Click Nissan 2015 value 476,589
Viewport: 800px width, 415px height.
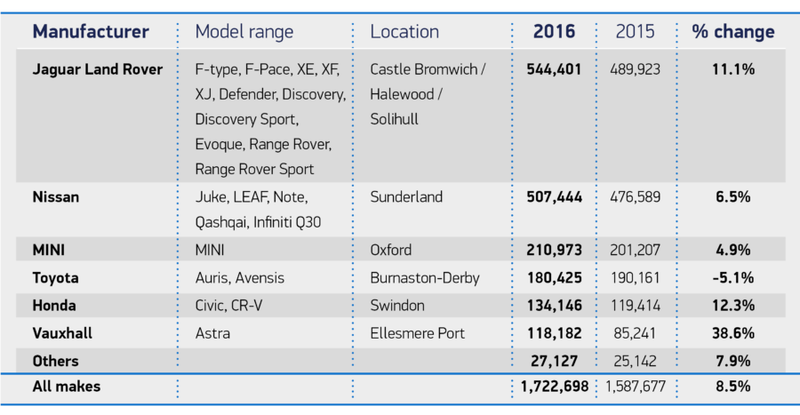pyautogui.click(x=635, y=197)
